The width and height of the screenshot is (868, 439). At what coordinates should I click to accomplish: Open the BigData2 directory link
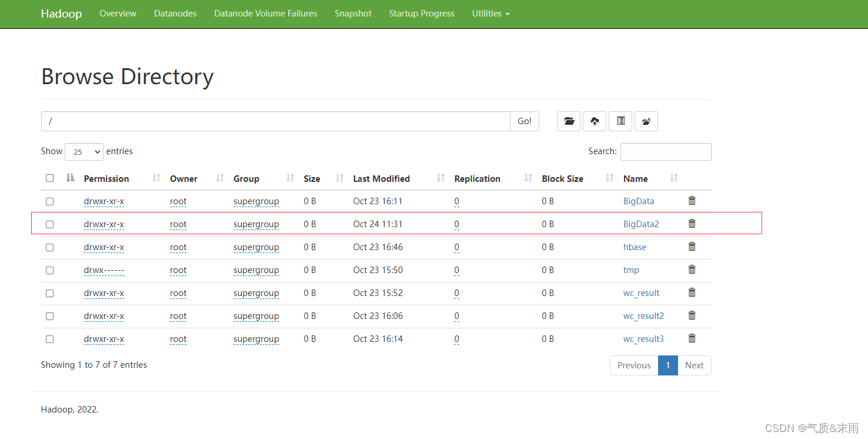tap(641, 224)
